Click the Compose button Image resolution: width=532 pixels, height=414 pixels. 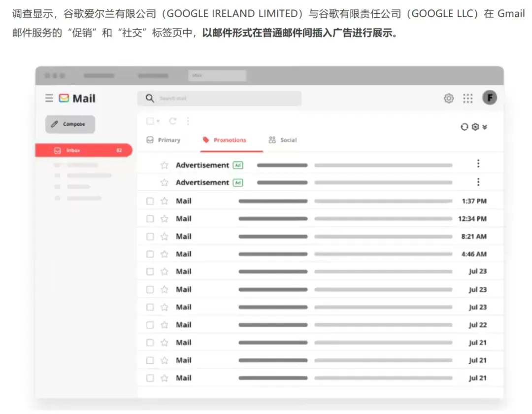(x=70, y=124)
